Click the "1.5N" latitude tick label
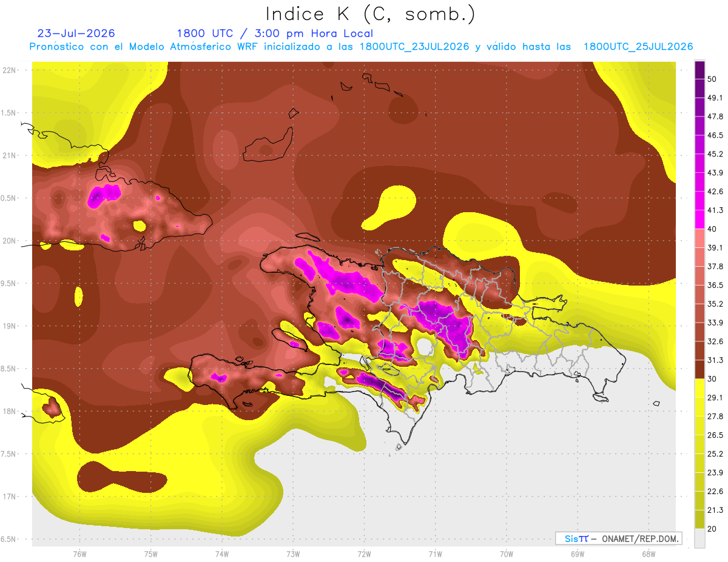Image resolution: width=728 pixels, height=562 pixels. pyautogui.click(x=9, y=113)
